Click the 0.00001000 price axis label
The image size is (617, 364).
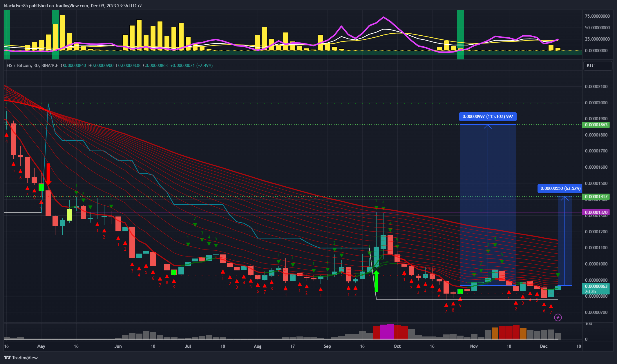(596, 264)
